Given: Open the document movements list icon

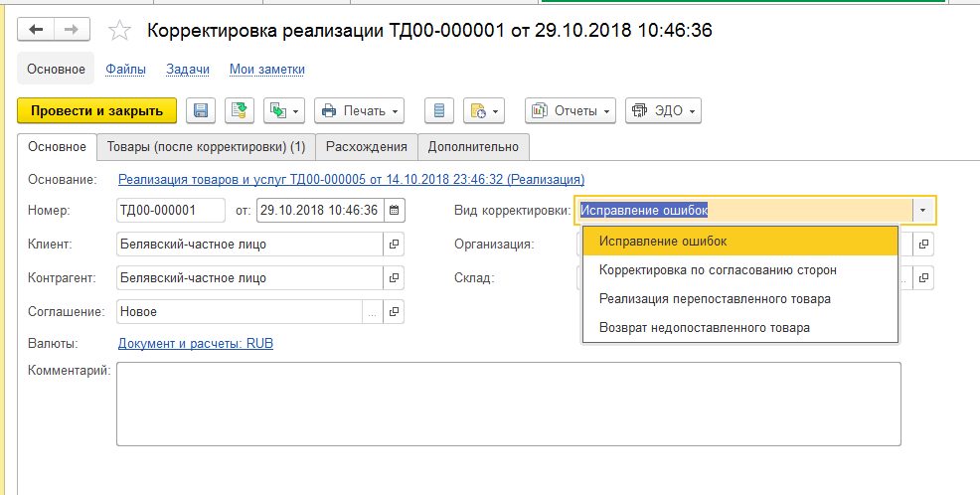Looking at the screenshot, I should point(438,110).
